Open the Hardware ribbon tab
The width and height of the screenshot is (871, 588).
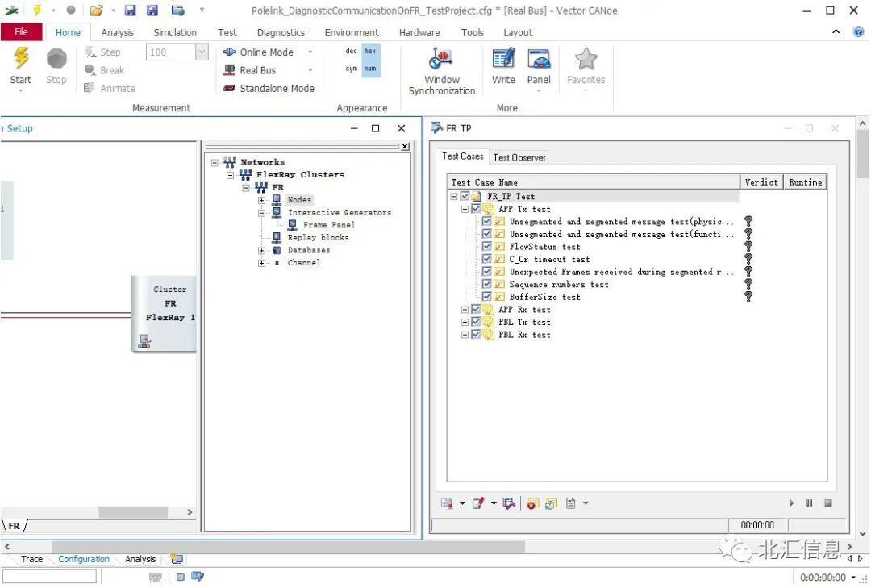(419, 33)
